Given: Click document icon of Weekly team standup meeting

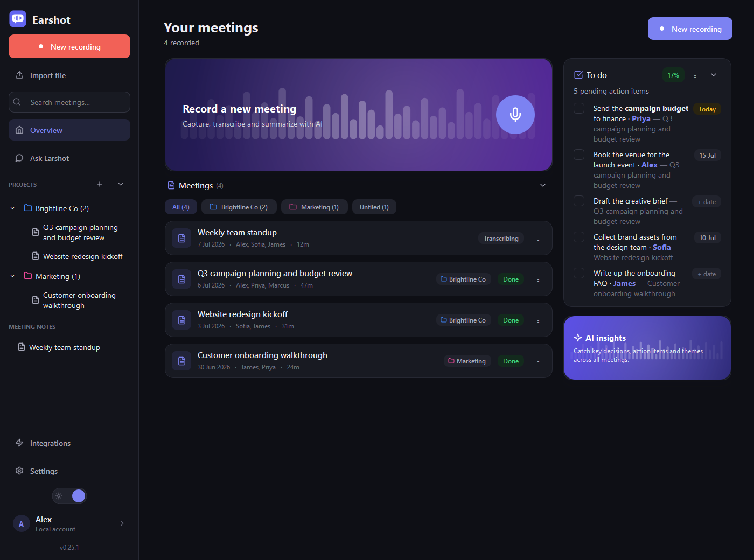Looking at the screenshot, I should [181, 238].
